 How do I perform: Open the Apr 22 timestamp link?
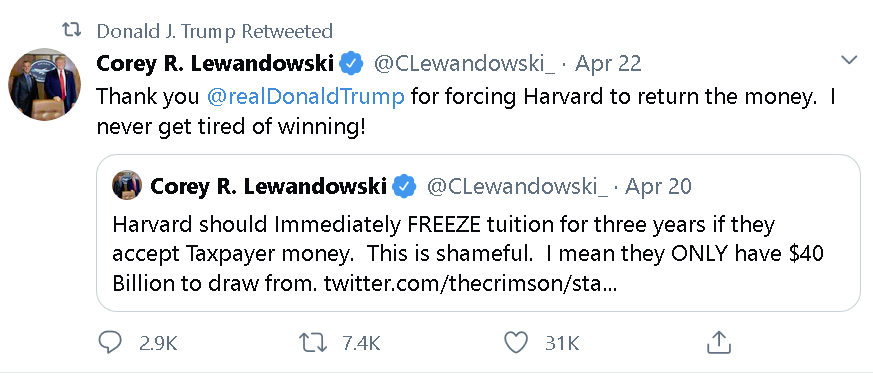point(608,63)
